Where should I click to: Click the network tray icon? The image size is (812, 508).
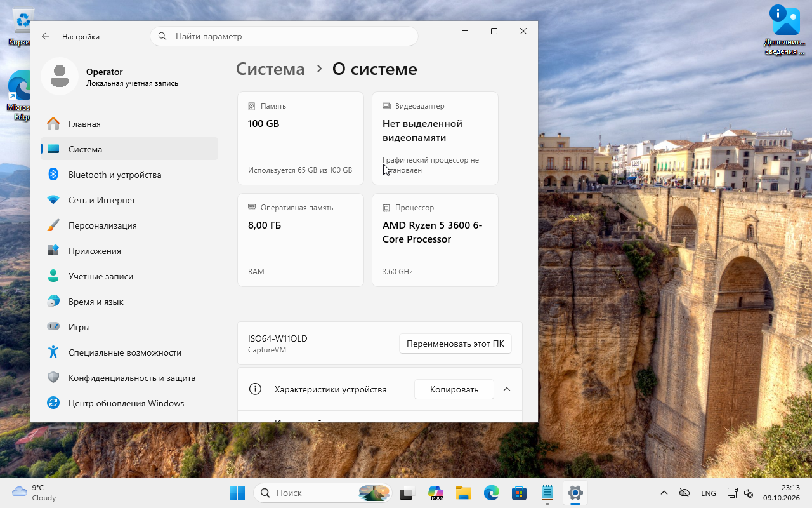(x=733, y=493)
